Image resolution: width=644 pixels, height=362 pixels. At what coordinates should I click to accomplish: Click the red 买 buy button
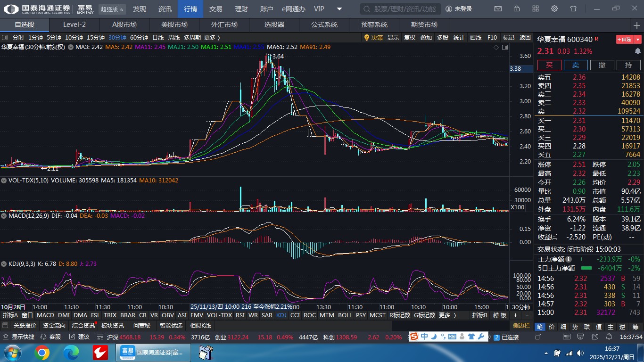coord(549,65)
